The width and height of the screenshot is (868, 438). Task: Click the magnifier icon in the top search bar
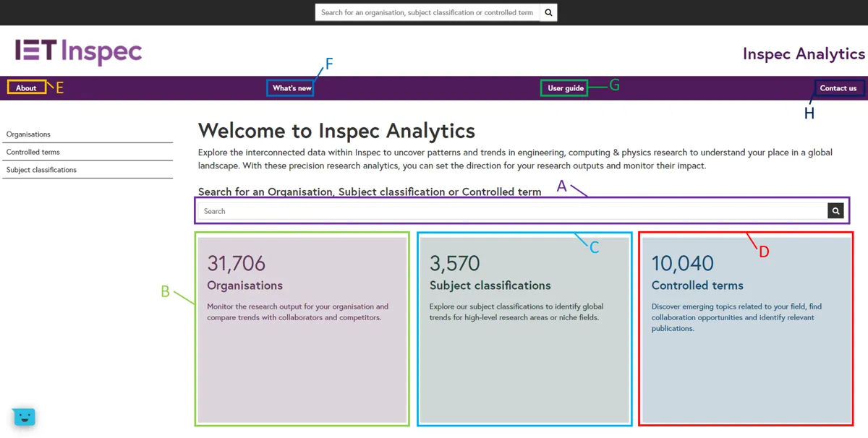[x=548, y=12]
